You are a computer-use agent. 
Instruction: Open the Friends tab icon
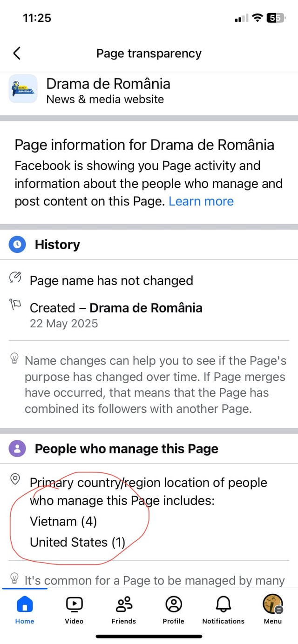pyautogui.click(x=124, y=604)
